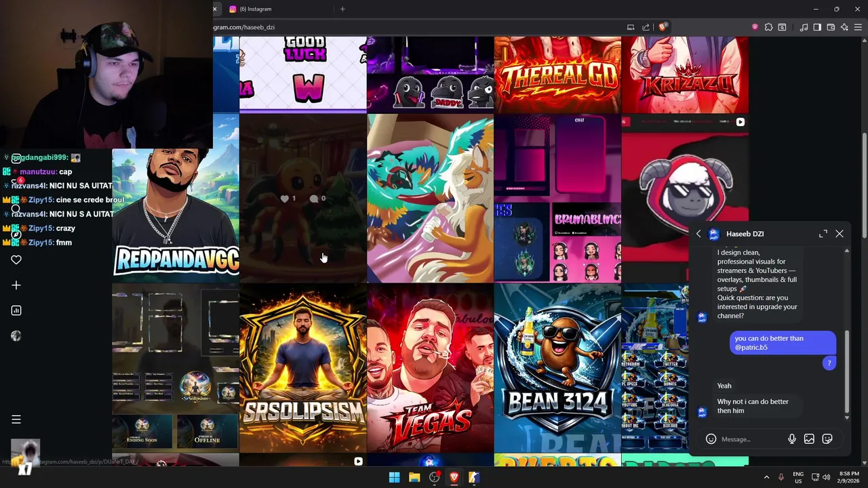
Task: Attach a photo using the image icon
Action: coord(809,439)
